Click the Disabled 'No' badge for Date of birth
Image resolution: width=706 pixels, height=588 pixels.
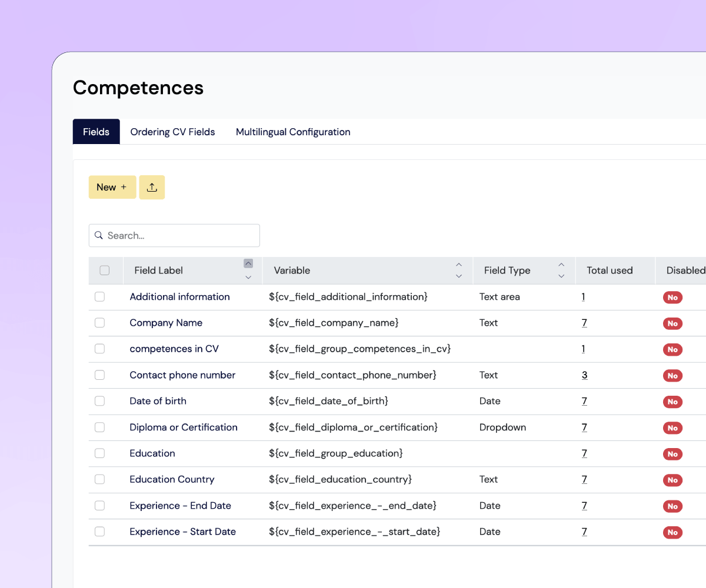click(672, 402)
